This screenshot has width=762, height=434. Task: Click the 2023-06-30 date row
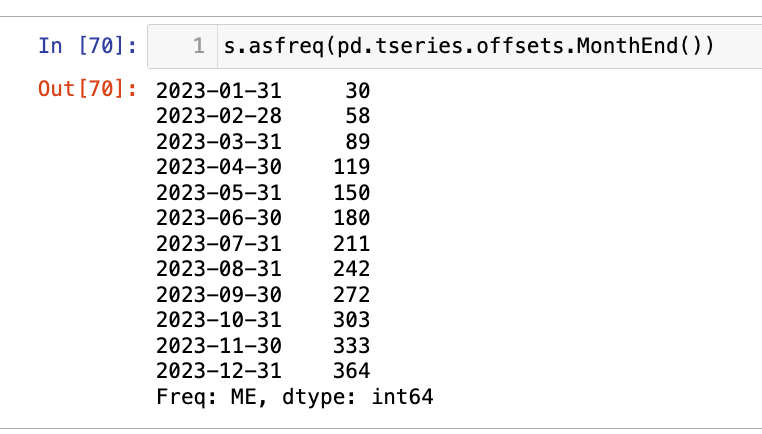pos(219,218)
